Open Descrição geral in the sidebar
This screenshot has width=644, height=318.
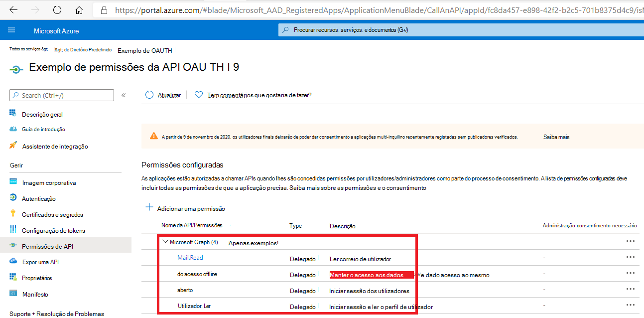[42, 114]
